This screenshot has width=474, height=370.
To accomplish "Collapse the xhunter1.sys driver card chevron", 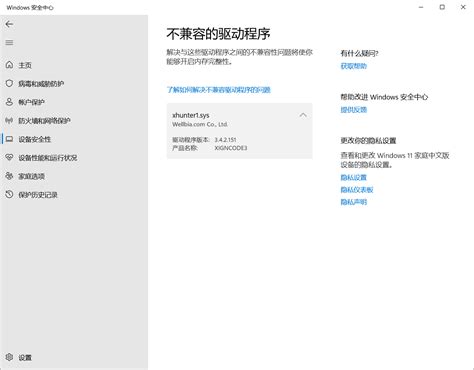I will pyautogui.click(x=303, y=115).
